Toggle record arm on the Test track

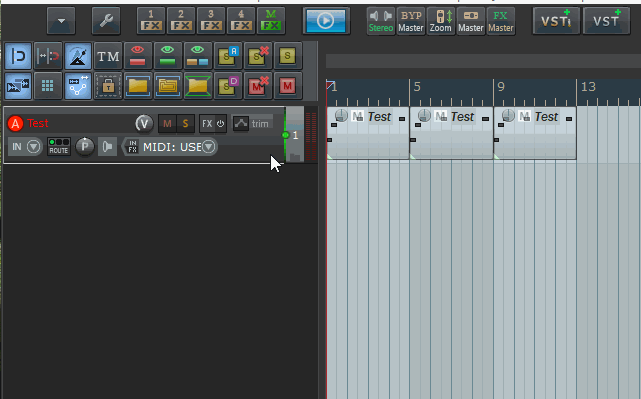click(x=16, y=123)
